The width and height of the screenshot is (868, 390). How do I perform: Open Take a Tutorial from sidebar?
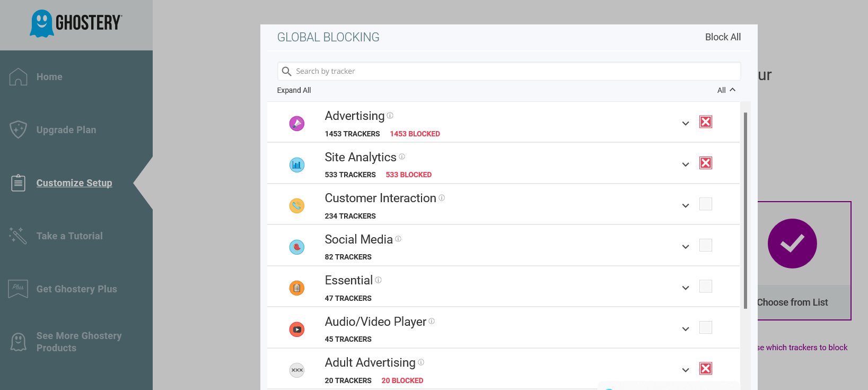tap(69, 236)
